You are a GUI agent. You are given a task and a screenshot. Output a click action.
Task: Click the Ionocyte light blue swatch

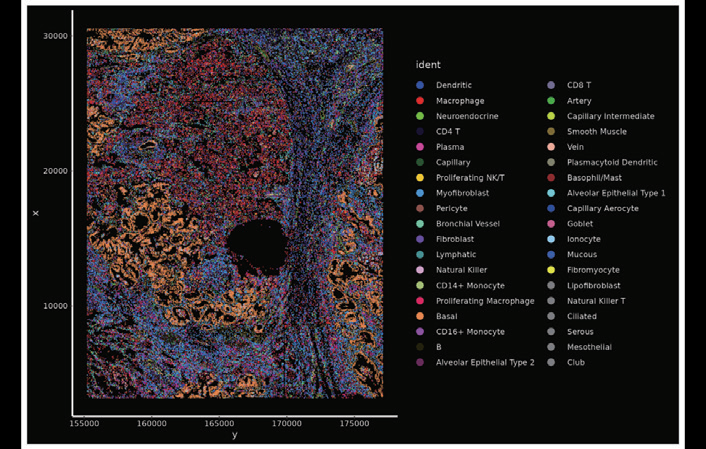click(x=551, y=239)
